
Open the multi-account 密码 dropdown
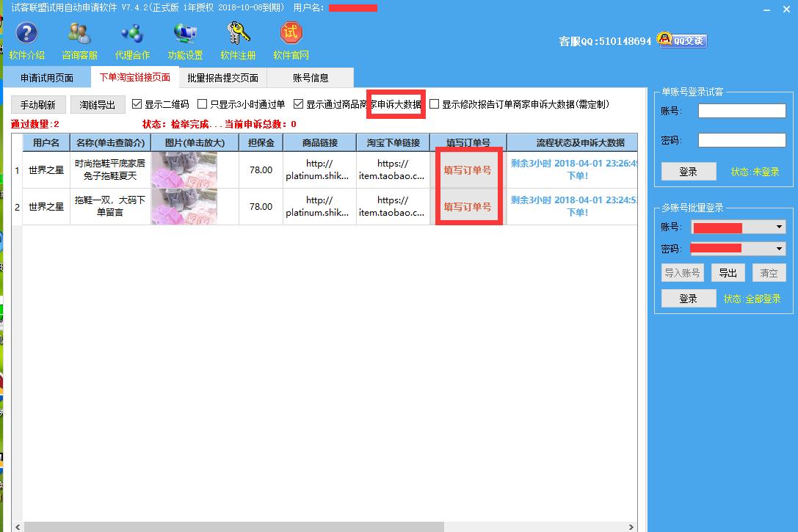click(x=780, y=248)
